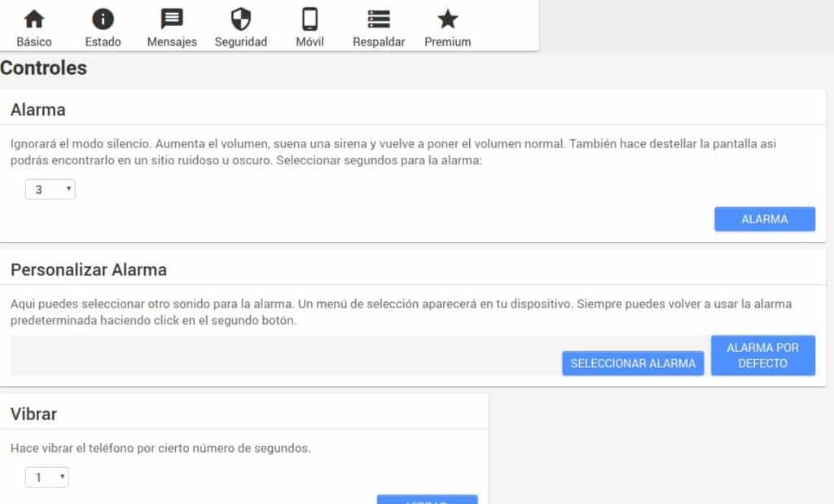Click the SELECCIONAR ALARMA button
Image resolution: width=834 pixels, height=504 pixels.
[633, 363]
